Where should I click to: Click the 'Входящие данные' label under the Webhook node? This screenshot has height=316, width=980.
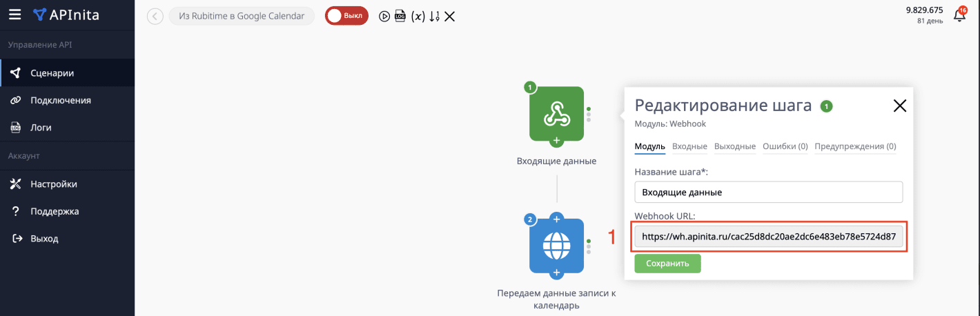[x=556, y=161]
